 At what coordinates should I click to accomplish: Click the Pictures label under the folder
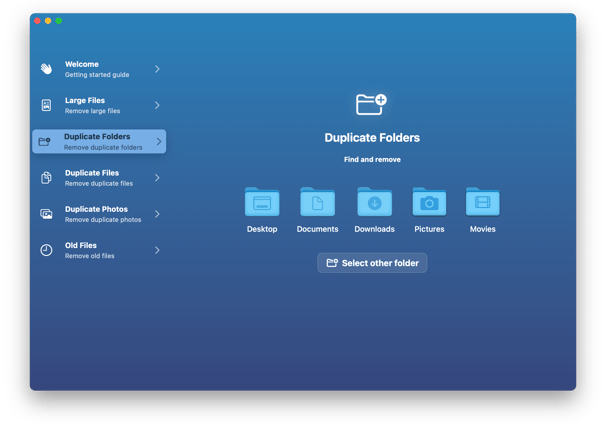429,229
